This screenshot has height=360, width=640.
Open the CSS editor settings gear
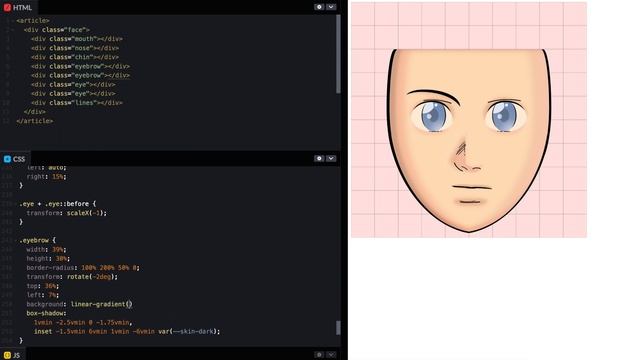coord(319,158)
